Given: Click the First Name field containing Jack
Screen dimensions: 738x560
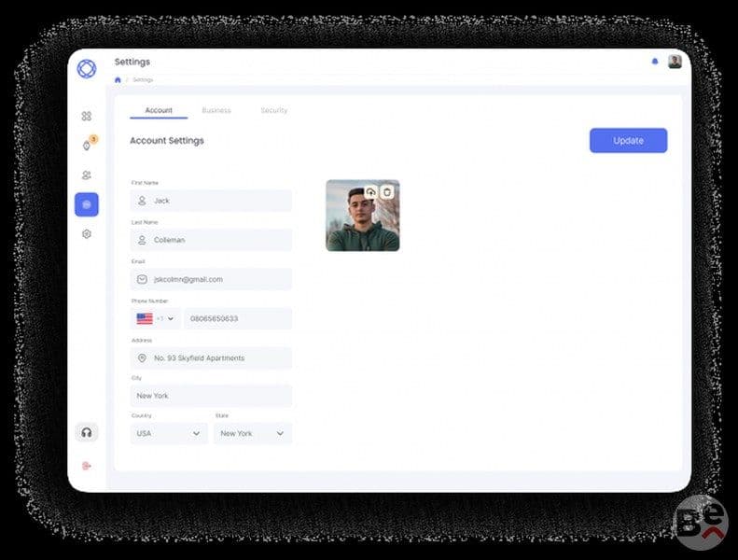Looking at the screenshot, I should 211,201.
